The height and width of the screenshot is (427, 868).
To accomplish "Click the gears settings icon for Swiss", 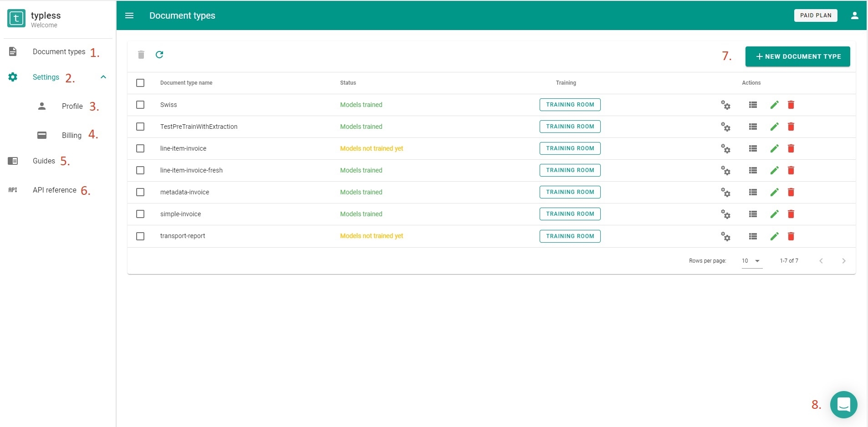I will (725, 105).
